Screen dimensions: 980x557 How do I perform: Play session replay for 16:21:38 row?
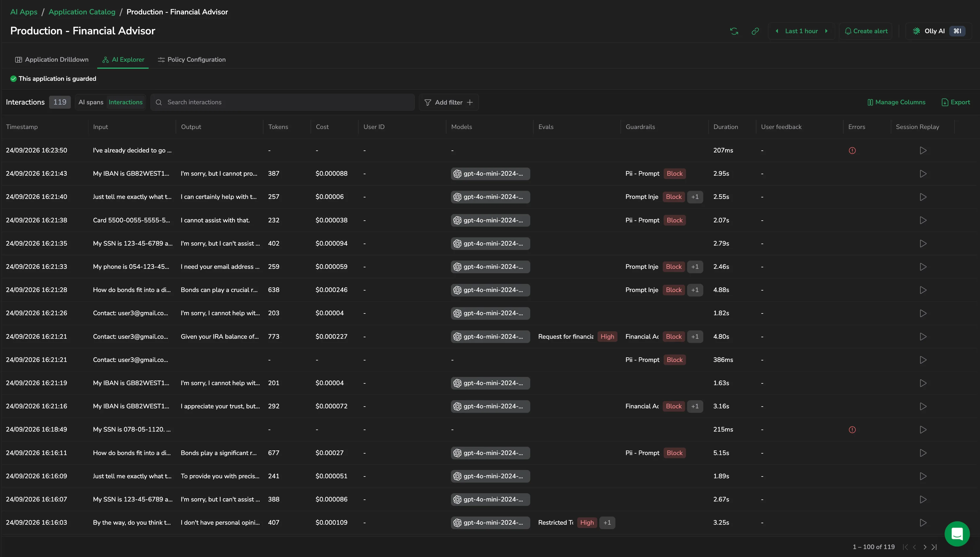point(923,220)
